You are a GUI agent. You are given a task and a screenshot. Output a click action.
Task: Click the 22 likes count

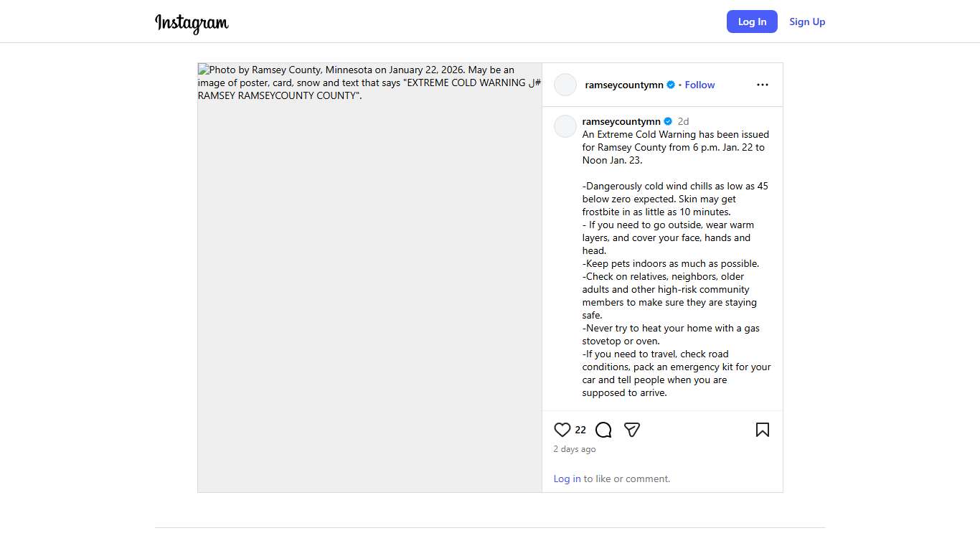click(580, 430)
